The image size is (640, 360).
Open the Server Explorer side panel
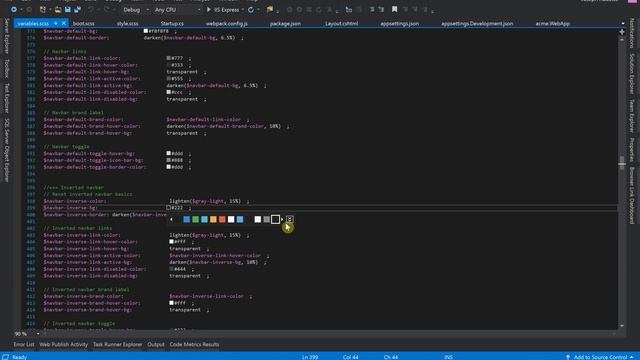(x=6, y=36)
